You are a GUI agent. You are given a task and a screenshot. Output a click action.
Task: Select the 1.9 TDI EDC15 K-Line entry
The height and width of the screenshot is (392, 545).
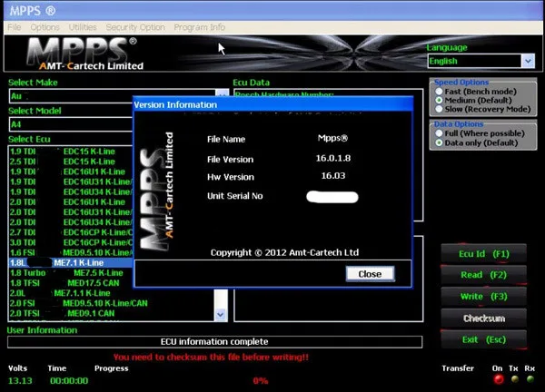[71, 152]
